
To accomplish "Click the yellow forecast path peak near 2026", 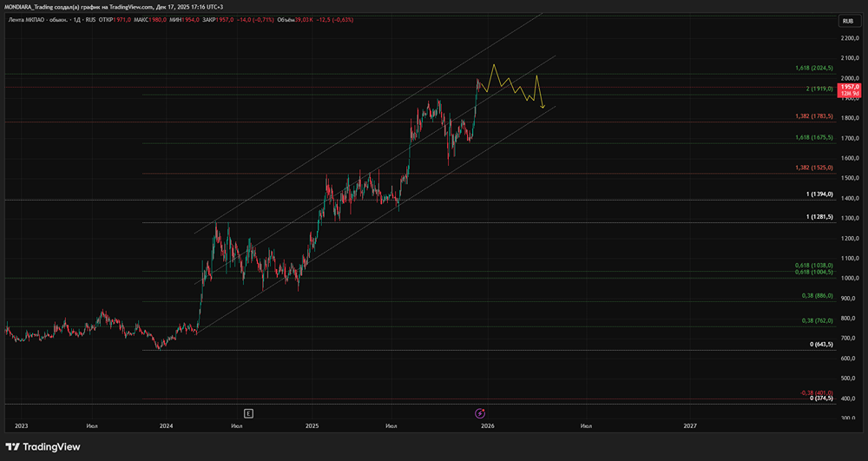I will (x=494, y=65).
